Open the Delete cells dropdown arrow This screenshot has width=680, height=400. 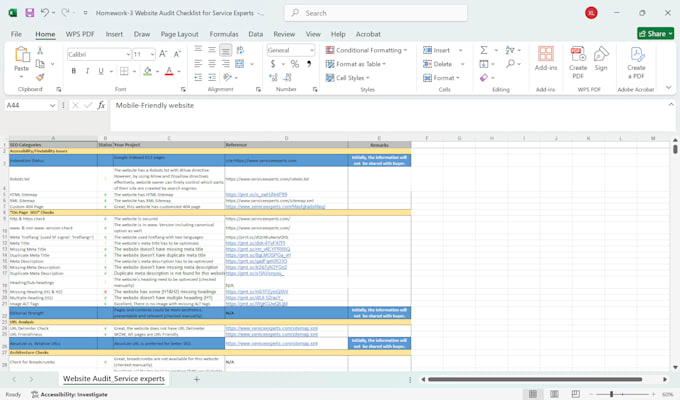tap(462, 64)
